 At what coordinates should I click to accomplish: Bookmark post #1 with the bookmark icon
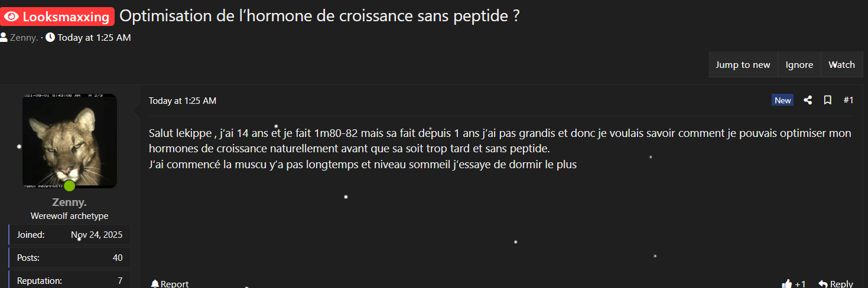tap(828, 100)
